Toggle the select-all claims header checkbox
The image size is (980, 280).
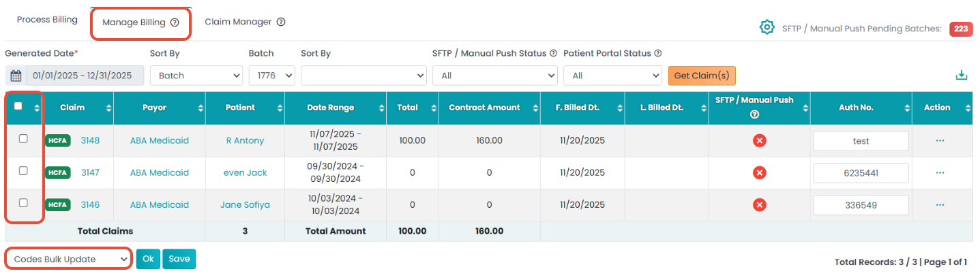[x=18, y=106]
